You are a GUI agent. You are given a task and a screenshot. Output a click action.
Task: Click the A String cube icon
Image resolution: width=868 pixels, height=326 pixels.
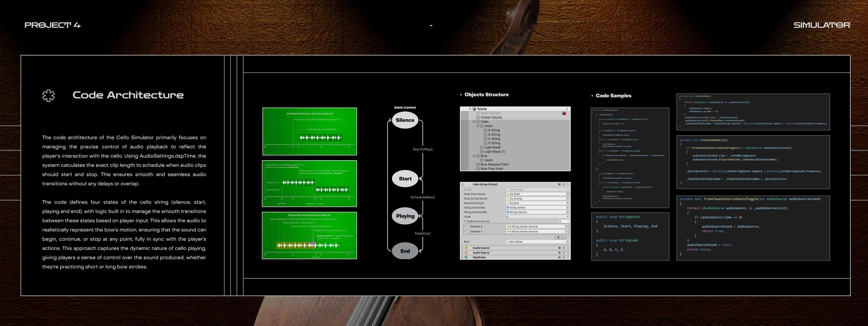pos(485,130)
